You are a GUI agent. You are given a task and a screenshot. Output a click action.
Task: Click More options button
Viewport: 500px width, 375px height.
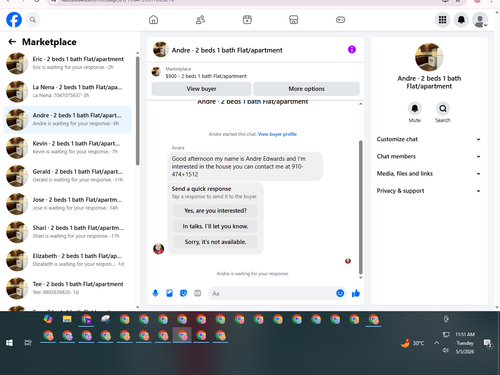(306, 89)
